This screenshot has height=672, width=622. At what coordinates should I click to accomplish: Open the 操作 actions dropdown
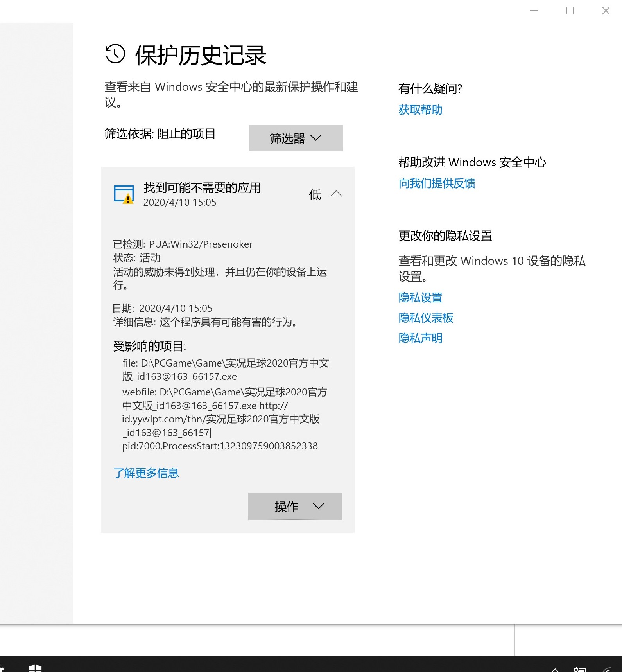[295, 507]
